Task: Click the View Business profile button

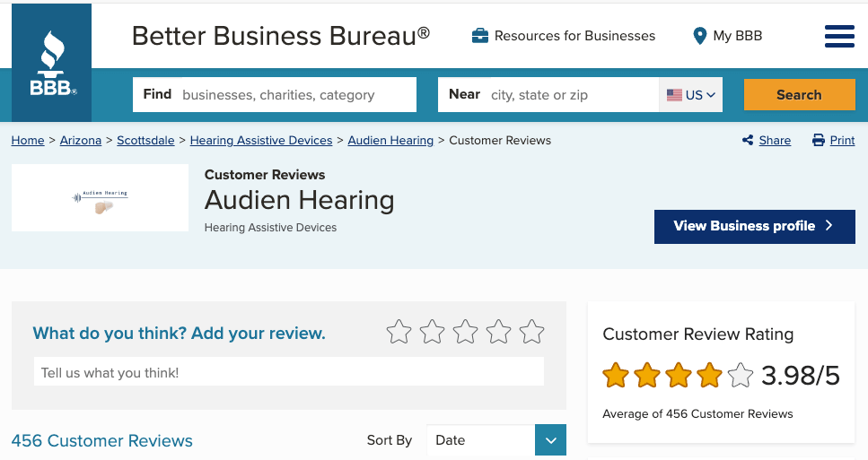Action: [754, 226]
